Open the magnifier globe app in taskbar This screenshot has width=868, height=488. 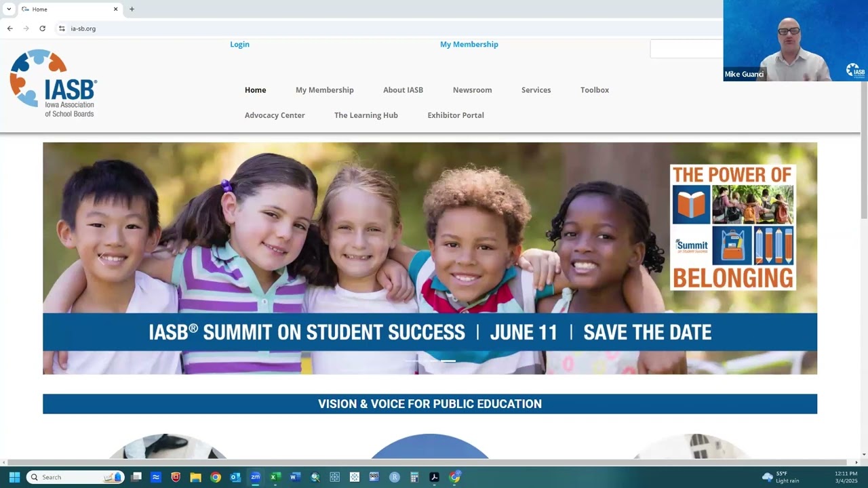[x=315, y=477]
